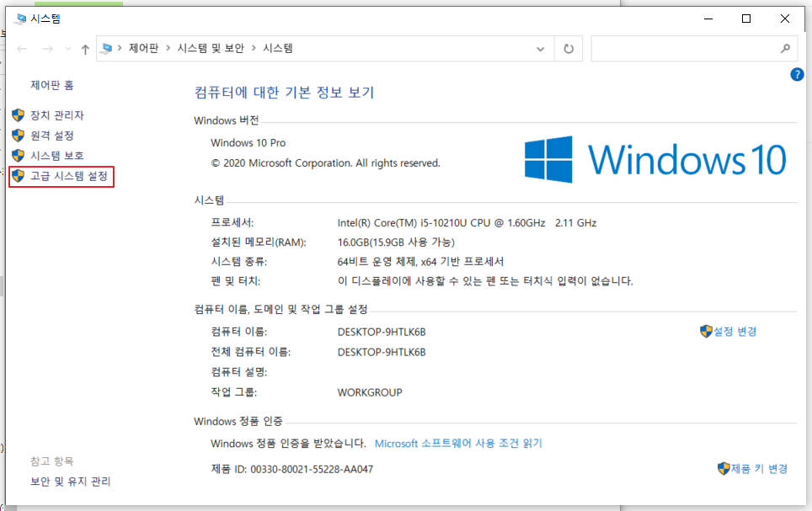Click the 64비트 운영 체제 system type text

420,262
